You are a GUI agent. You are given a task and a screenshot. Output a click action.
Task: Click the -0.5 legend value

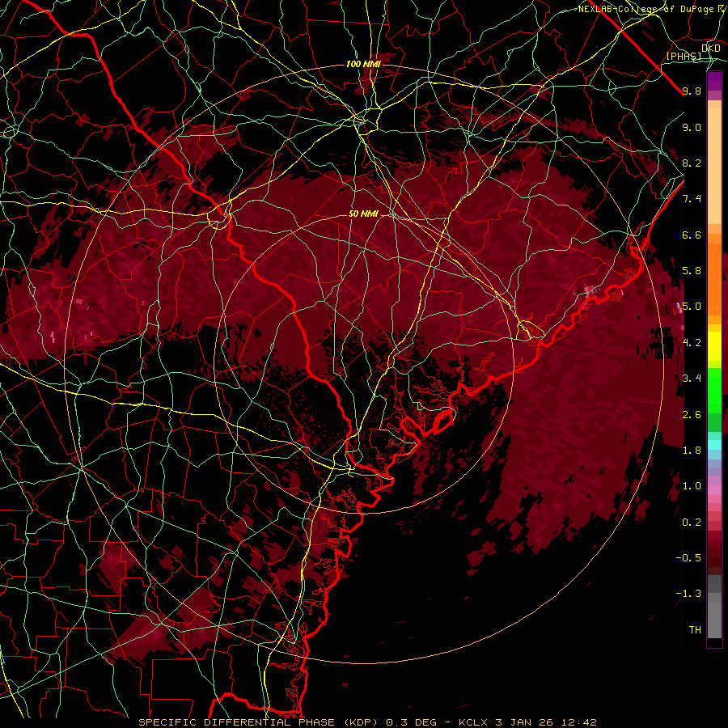[688, 558]
